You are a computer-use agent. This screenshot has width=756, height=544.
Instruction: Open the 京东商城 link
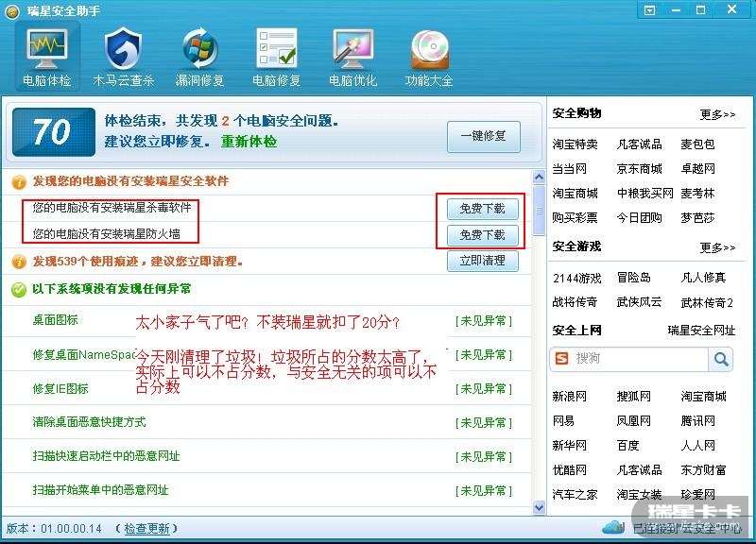(x=640, y=169)
